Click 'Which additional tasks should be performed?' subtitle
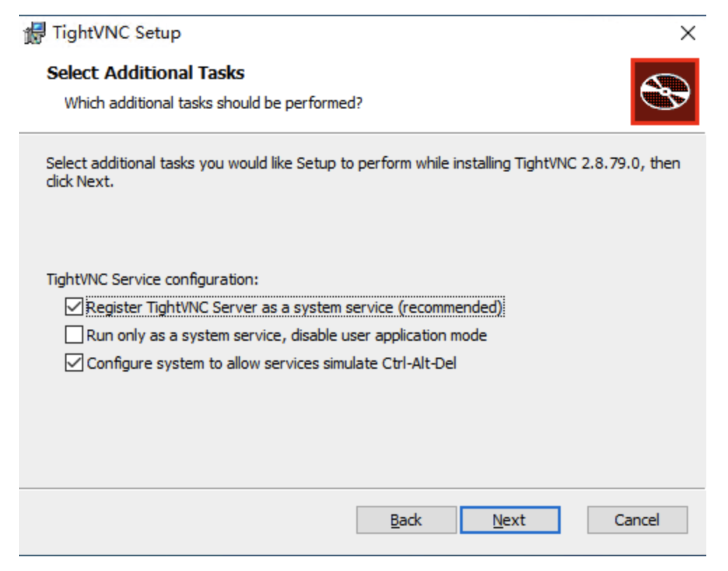Image resolution: width=728 pixels, height=571 pixels. [x=213, y=103]
